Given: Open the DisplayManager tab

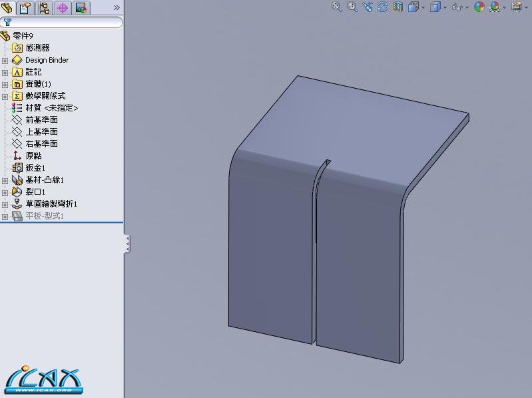Looking at the screenshot, I should click(81, 7).
